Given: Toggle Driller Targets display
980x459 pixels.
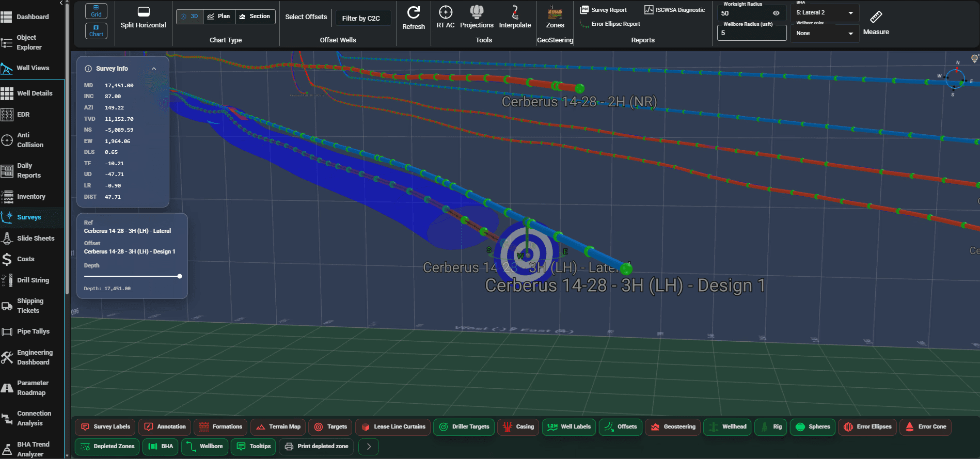Looking at the screenshot, I should pyautogui.click(x=464, y=427).
